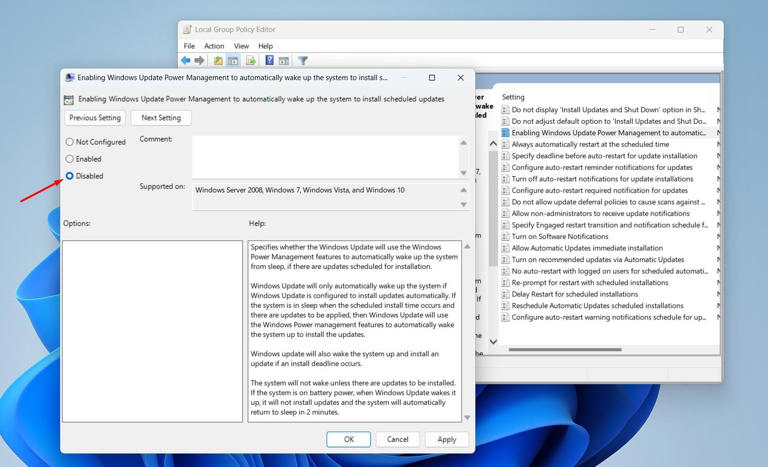768x467 pixels.
Task: Click Comment box scroll down arrow
Action: click(x=463, y=172)
